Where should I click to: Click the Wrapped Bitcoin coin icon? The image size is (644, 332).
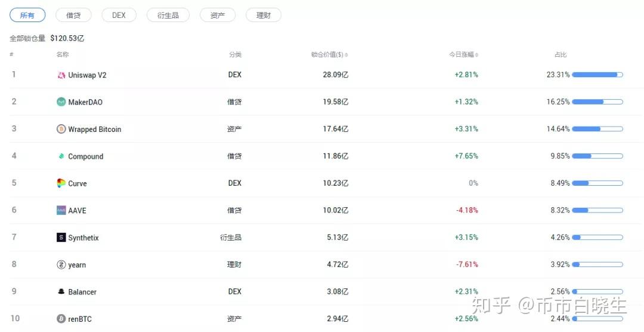[61, 130]
